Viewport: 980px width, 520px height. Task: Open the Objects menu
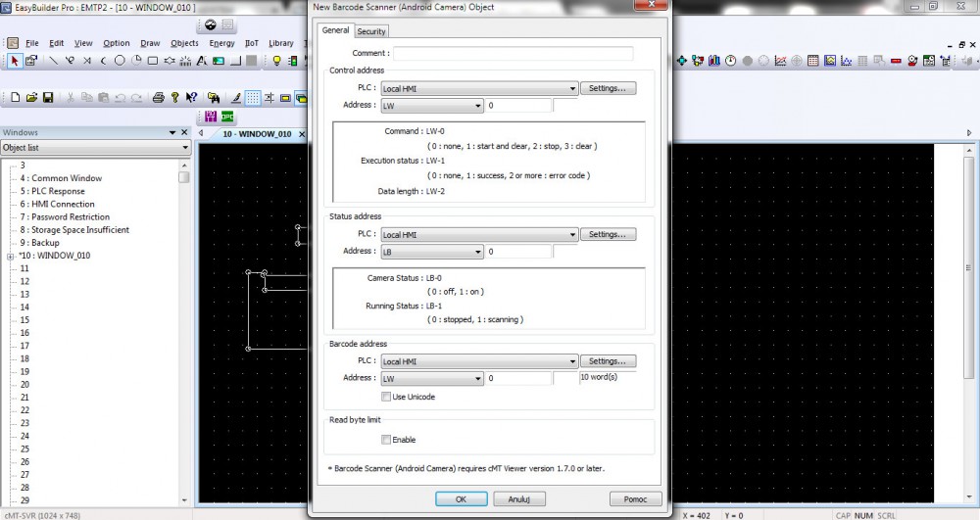point(184,43)
